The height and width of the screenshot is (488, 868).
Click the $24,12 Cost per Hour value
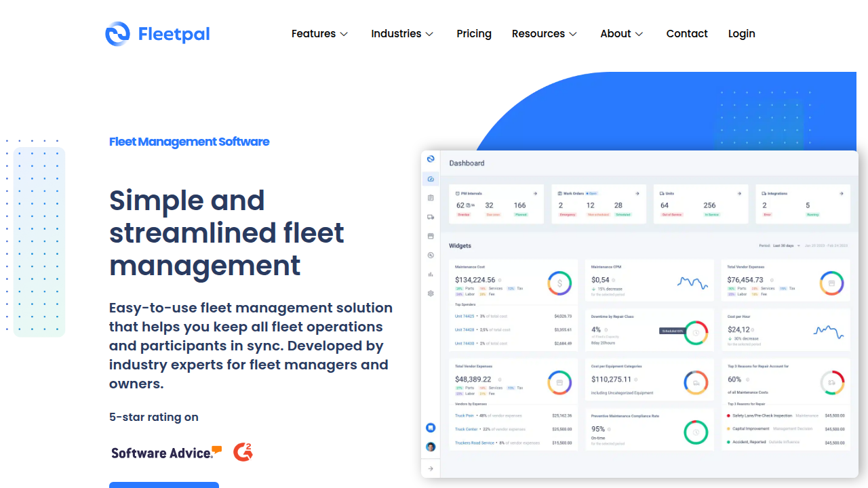[x=738, y=329]
